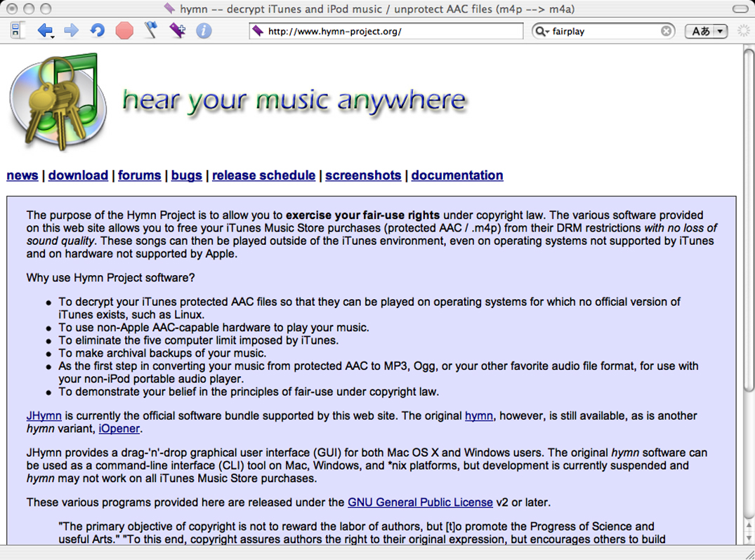Add a bookmark with the purple tag icon
The image size is (755, 560).
point(177,30)
